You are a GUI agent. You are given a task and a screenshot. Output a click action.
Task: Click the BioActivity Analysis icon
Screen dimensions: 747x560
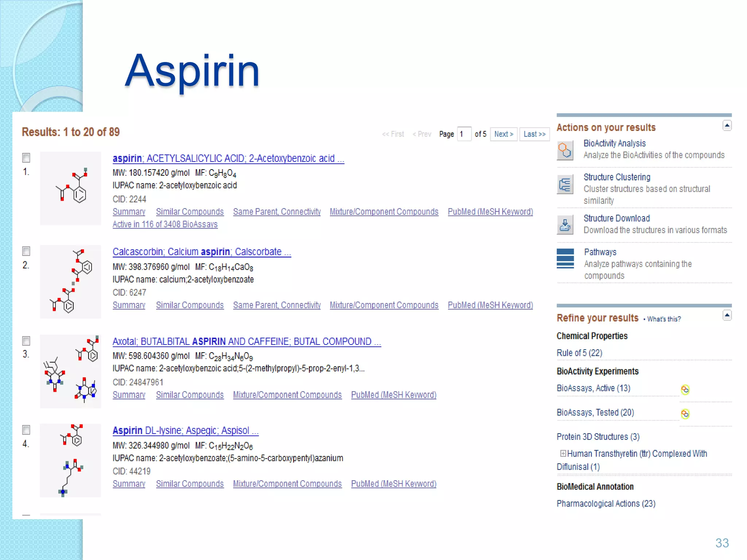tap(565, 150)
